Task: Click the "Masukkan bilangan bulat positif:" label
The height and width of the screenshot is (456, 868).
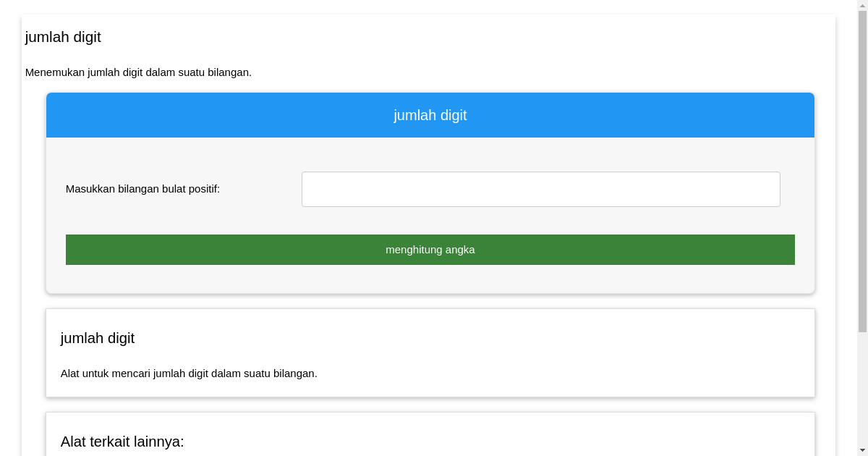Action: click(143, 189)
